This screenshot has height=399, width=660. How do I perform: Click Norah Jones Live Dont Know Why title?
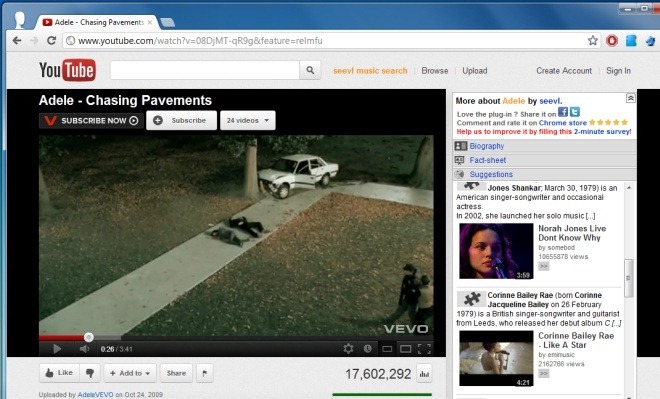pyautogui.click(x=572, y=233)
